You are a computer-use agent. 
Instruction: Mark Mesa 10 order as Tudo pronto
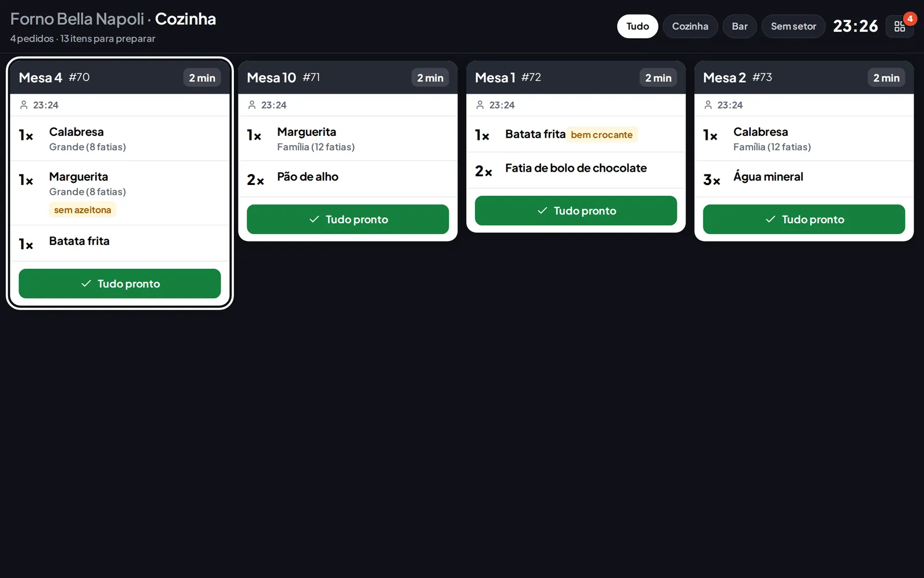(x=348, y=219)
